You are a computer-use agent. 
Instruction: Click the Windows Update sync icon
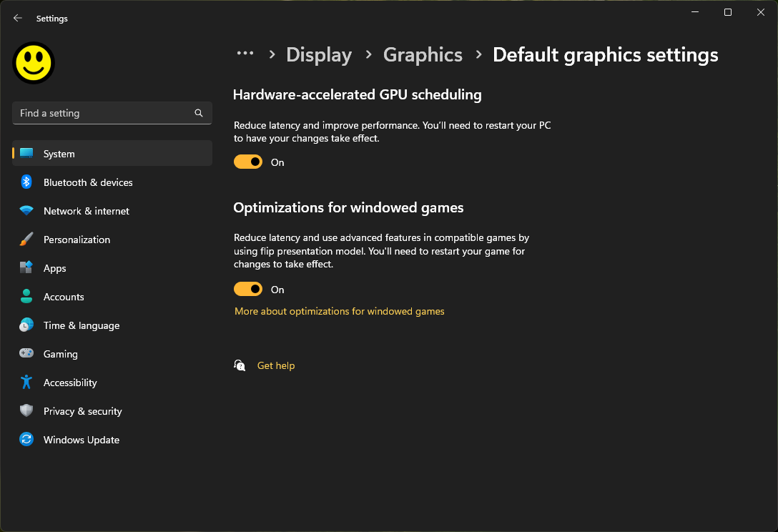click(26, 440)
